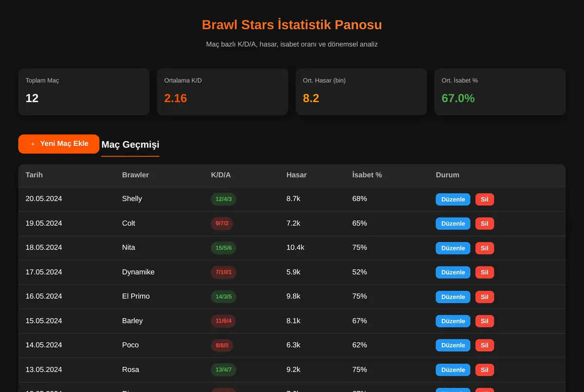Viewport: 584px width, 392px height.
Task: Click the 12/4/3 K/D/A badge
Action: pos(223,199)
